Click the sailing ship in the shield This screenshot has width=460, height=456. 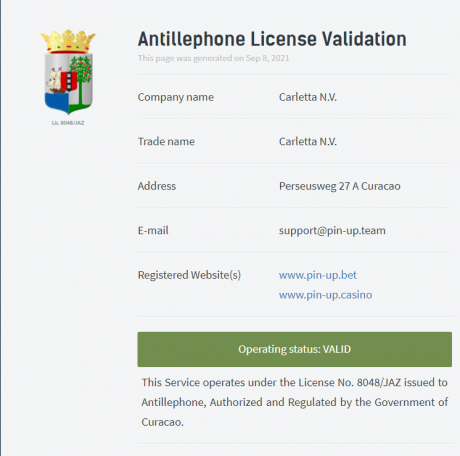click(x=54, y=81)
